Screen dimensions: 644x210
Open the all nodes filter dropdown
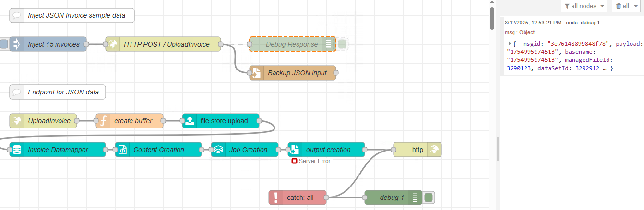584,6
